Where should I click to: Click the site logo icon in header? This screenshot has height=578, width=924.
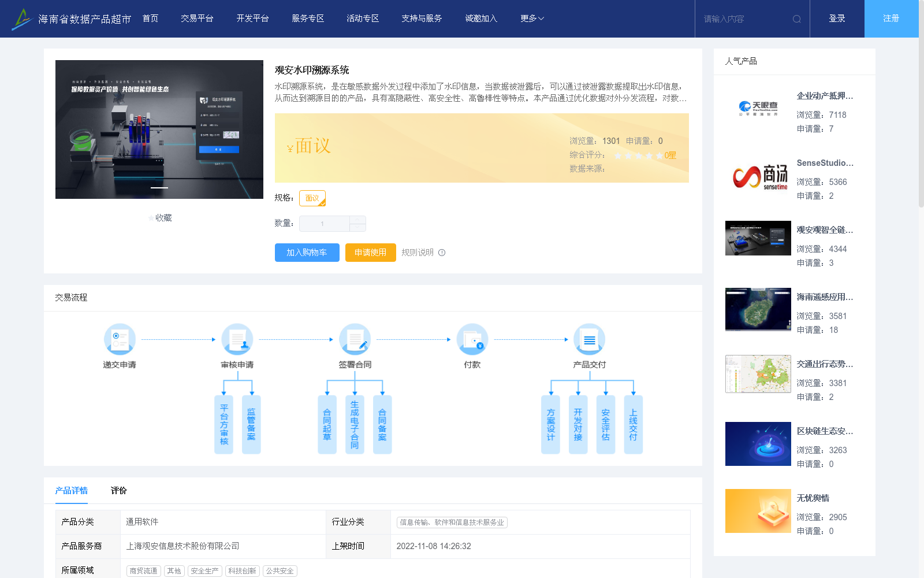22,18
